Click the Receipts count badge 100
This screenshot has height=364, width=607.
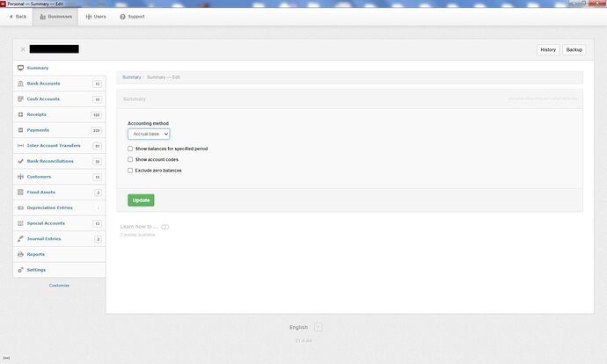[x=97, y=115]
